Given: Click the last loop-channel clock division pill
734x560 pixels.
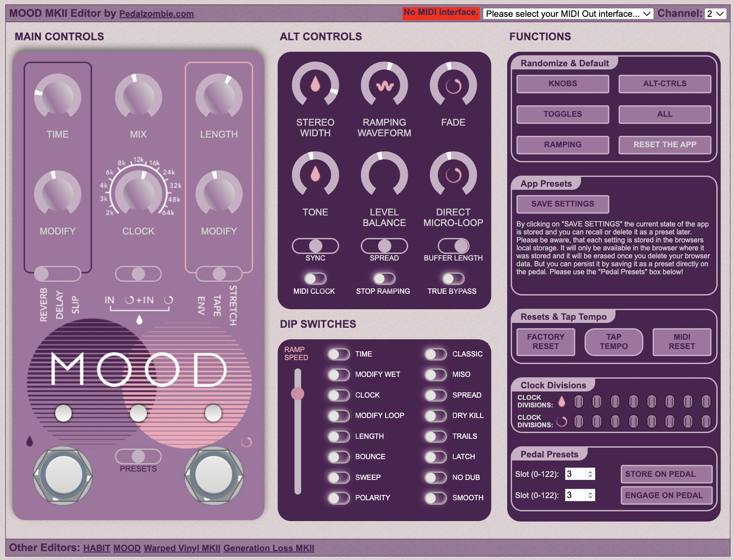Looking at the screenshot, I should pos(706,421).
